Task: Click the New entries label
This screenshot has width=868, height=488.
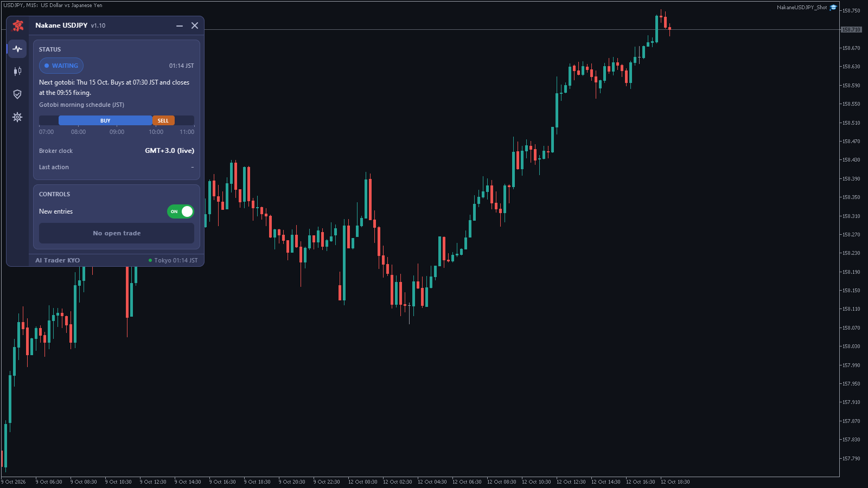Action: 56,211
